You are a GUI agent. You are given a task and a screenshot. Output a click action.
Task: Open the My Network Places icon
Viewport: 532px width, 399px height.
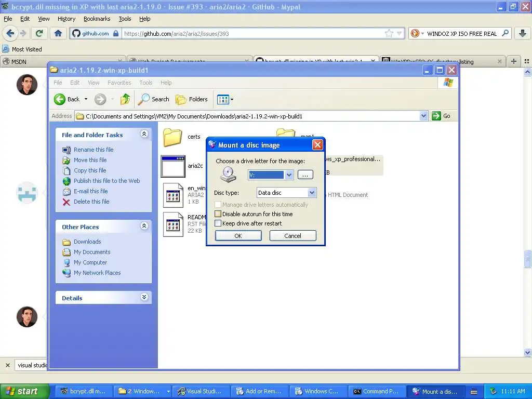(66, 273)
